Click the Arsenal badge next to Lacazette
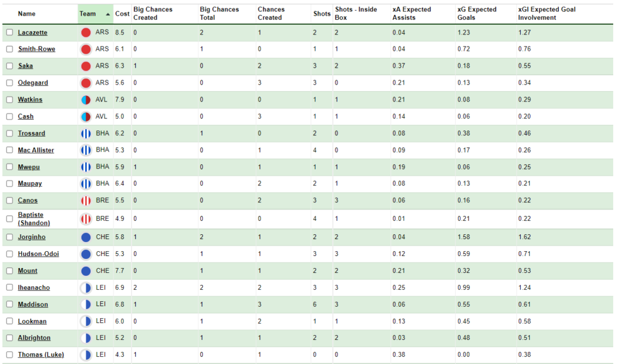This screenshot has width=618, height=364. [x=86, y=33]
